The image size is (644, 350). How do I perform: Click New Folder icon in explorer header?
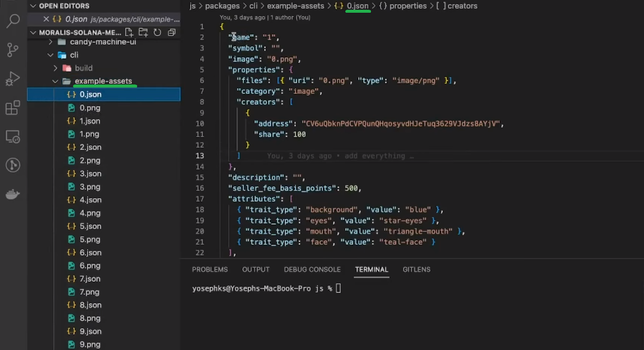(x=143, y=32)
